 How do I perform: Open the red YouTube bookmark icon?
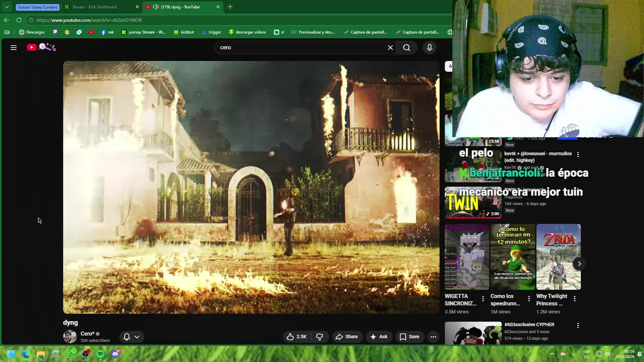pyautogui.click(x=91, y=32)
